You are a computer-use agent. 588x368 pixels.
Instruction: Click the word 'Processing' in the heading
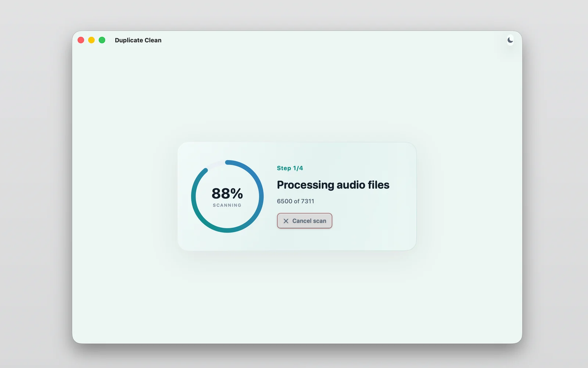305,185
